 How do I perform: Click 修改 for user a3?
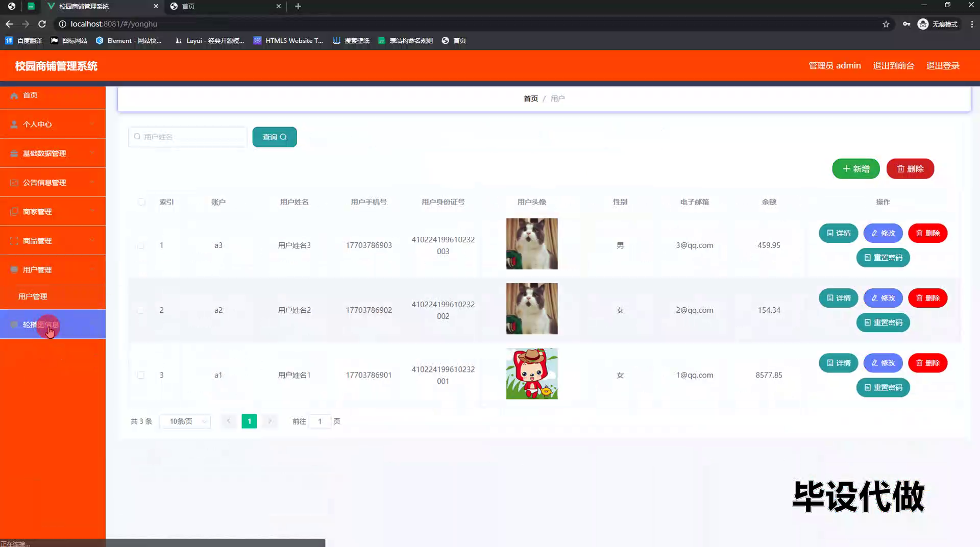pyautogui.click(x=883, y=233)
